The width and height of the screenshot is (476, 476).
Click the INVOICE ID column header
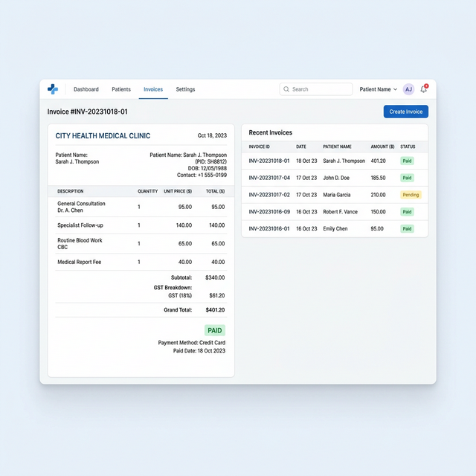(260, 147)
